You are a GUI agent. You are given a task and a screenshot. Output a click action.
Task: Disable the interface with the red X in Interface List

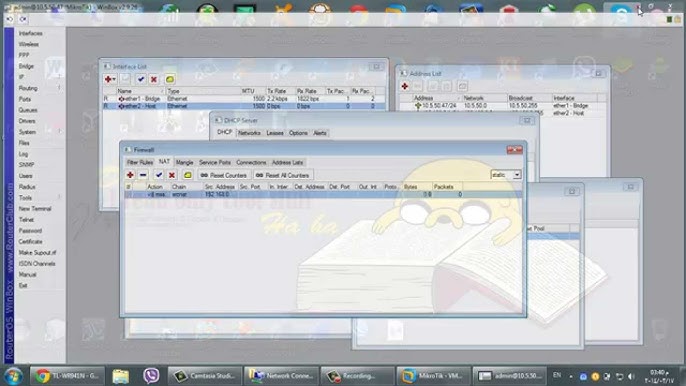pos(154,79)
